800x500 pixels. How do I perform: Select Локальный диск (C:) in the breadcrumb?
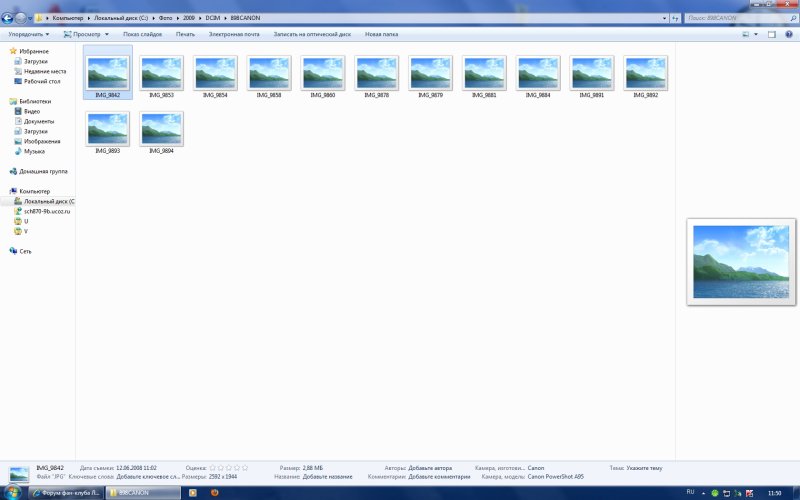tap(120, 18)
